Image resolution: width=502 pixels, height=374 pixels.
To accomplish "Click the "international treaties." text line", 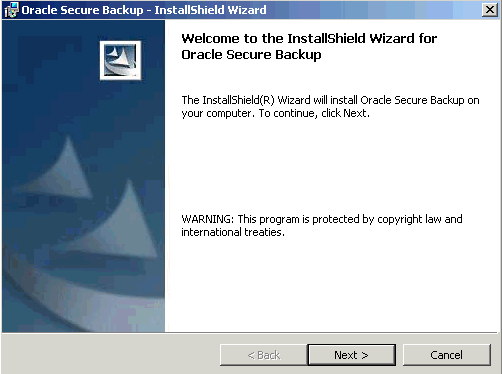I will point(233,232).
